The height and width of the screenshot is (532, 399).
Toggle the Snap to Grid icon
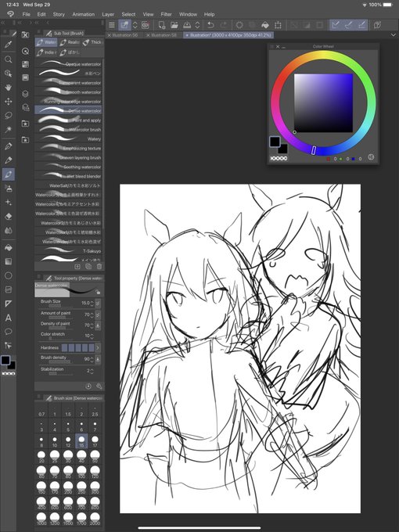pyautogui.click(x=361, y=25)
